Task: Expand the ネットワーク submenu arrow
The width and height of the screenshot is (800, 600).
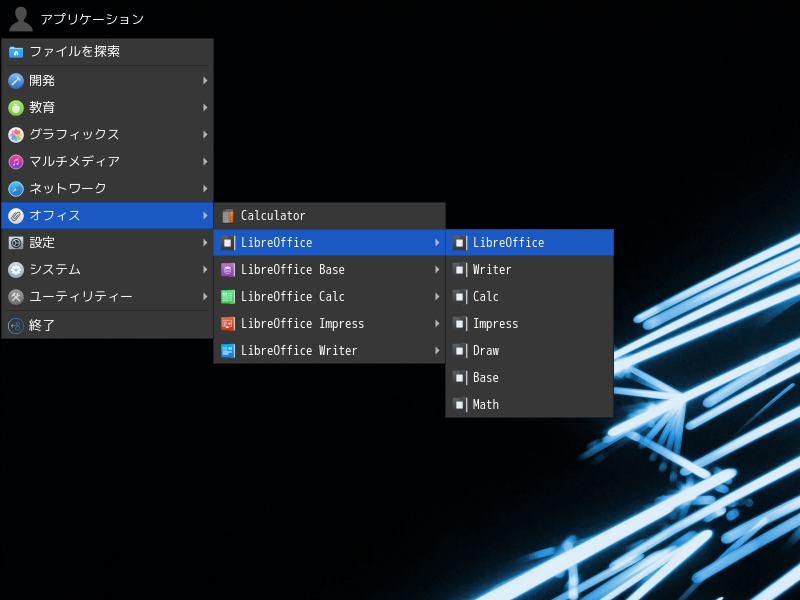Action: point(205,189)
